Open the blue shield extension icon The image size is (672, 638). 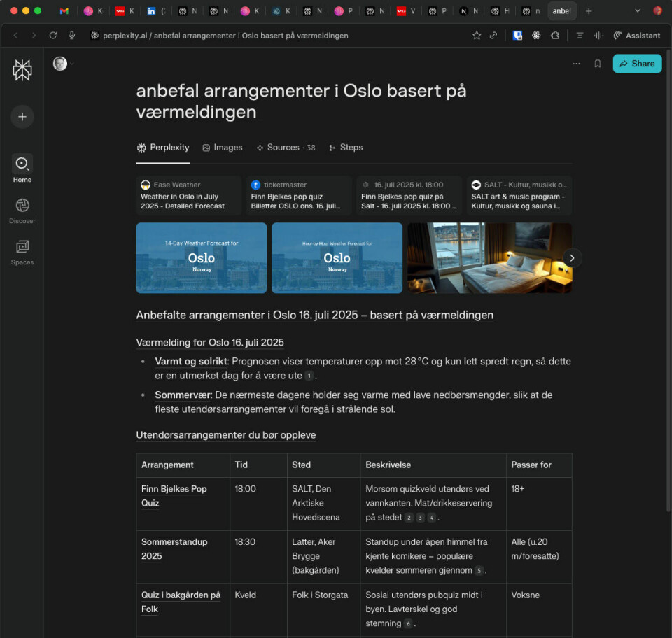pyautogui.click(x=517, y=36)
